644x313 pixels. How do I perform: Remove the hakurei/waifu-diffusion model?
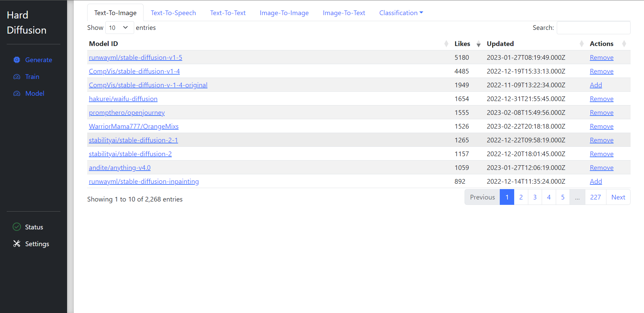click(x=601, y=99)
